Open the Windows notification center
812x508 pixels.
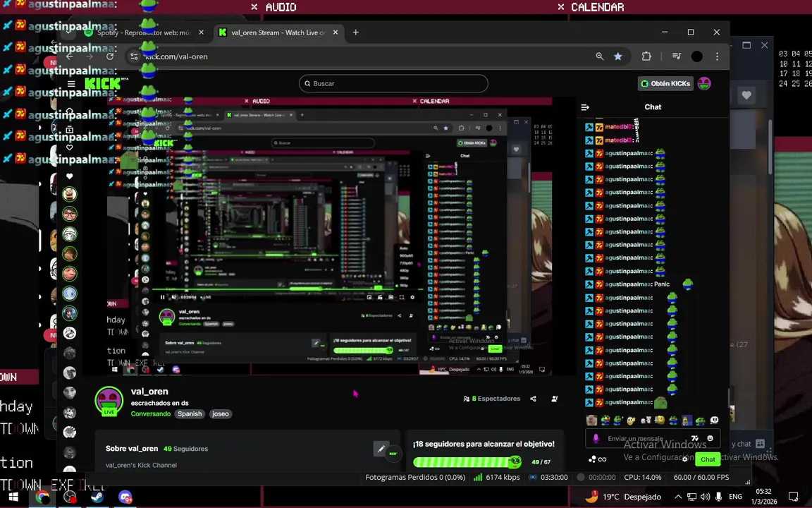pyautogui.click(x=794, y=497)
